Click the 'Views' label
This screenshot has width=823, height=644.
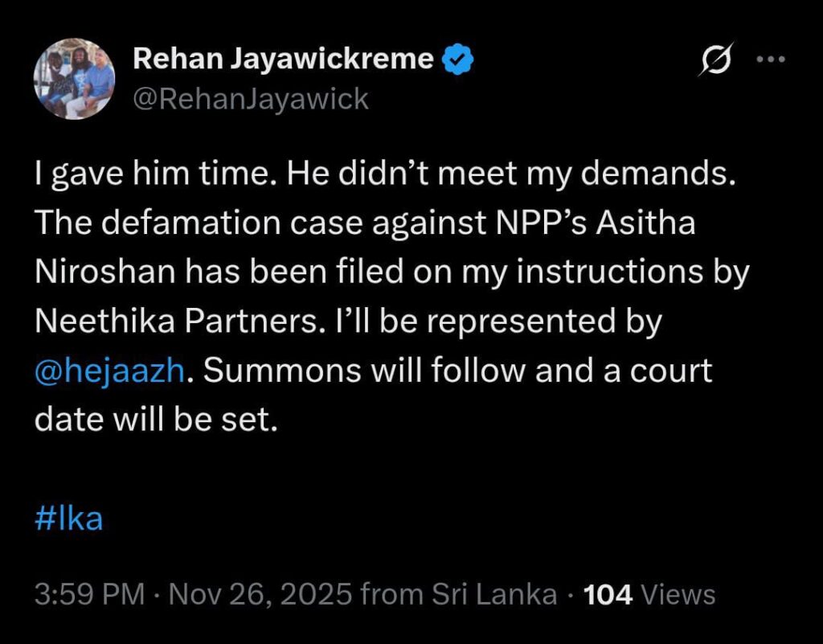pos(679,596)
